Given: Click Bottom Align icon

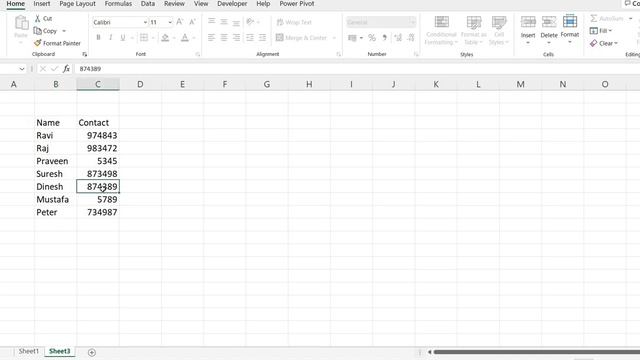Looking at the screenshot, I should (x=236, y=22).
